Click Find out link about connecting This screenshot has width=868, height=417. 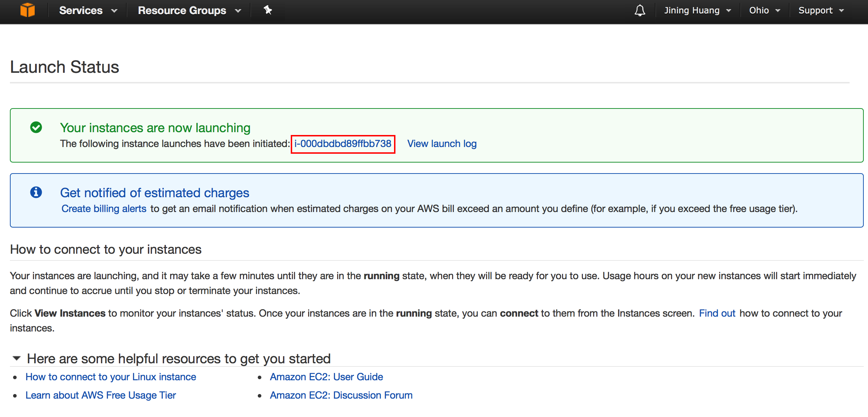click(x=717, y=313)
